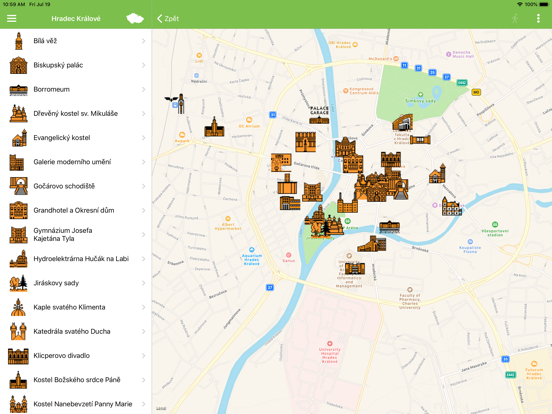The image size is (552, 414).
Task: Select the Bílá věž tower icon
Action: 19,41
